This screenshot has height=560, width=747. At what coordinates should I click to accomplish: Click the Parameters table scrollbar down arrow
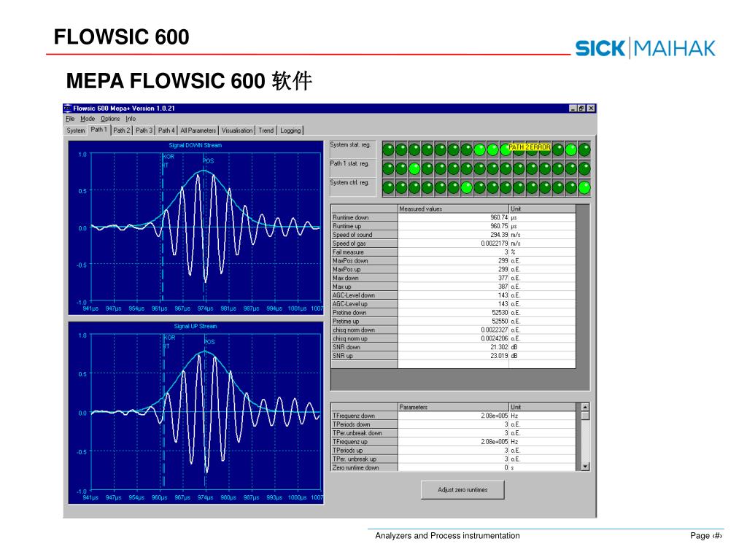tap(585, 467)
